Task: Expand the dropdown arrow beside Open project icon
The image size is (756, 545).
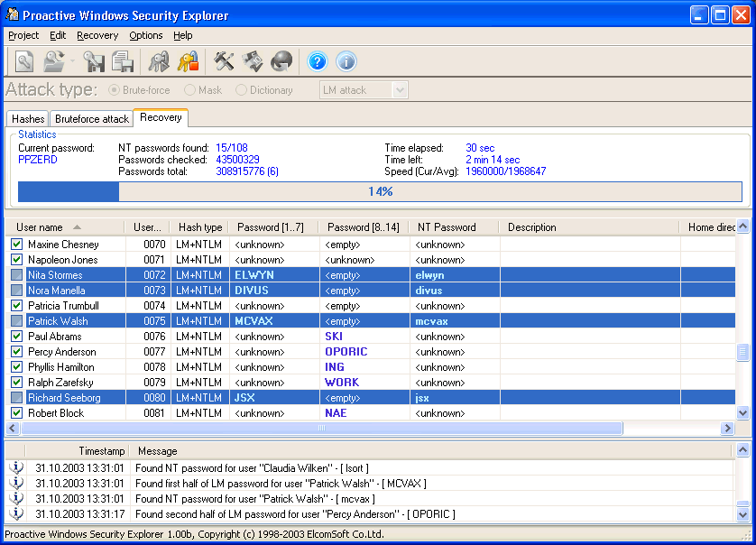Action: pyautogui.click(x=72, y=61)
